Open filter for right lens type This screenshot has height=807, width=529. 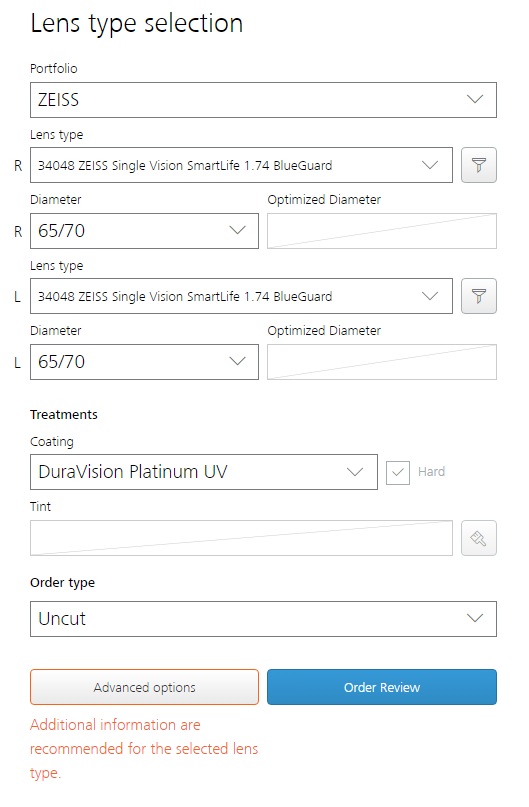[479, 165]
